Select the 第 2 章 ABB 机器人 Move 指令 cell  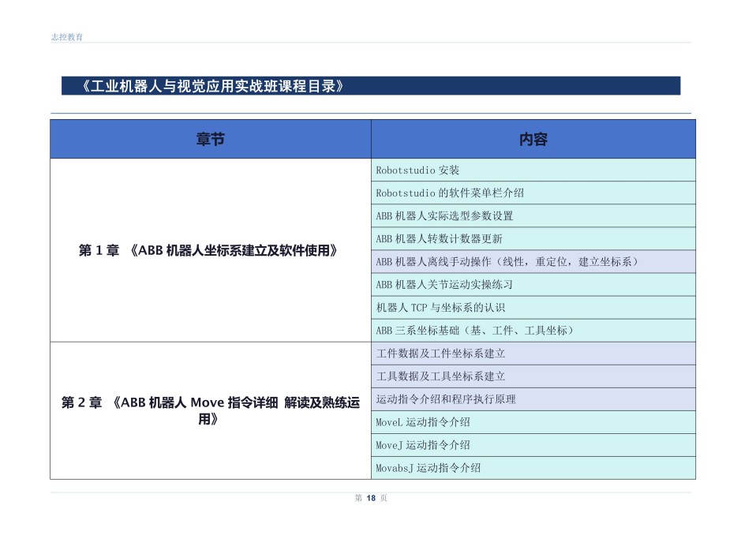(x=211, y=410)
